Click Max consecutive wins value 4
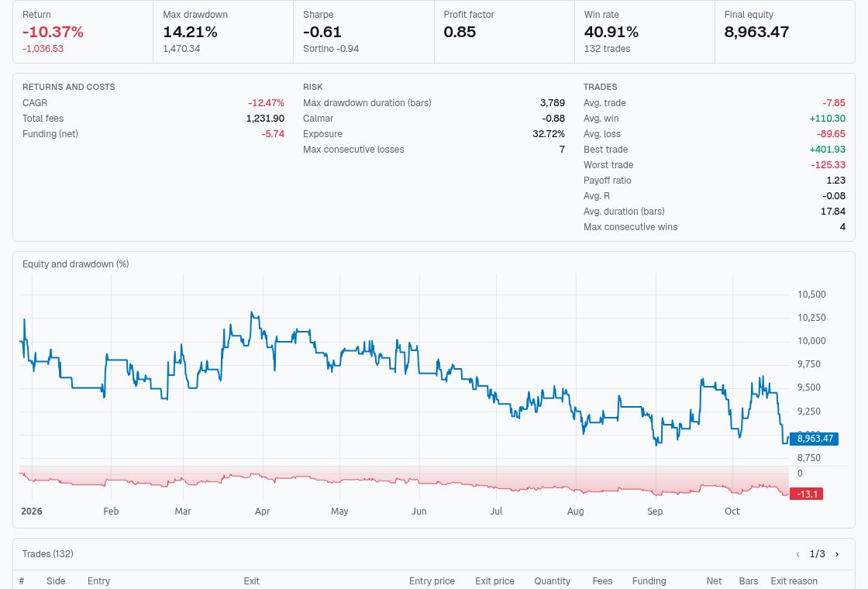This screenshot has height=589, width=868. [842, 227]
